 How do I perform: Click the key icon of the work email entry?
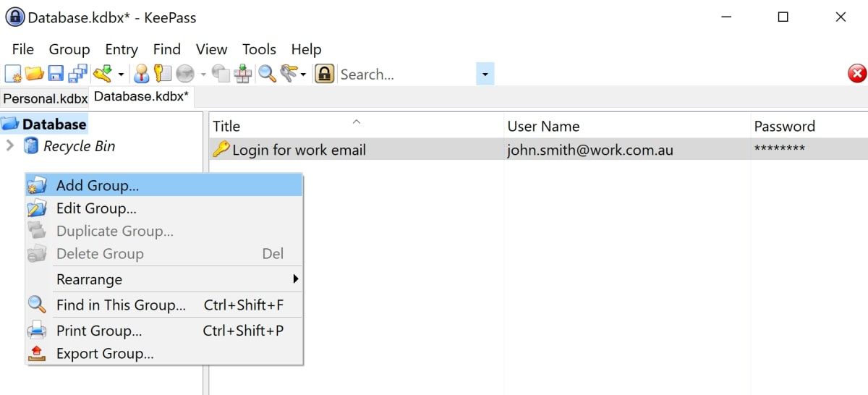[221, 150]
